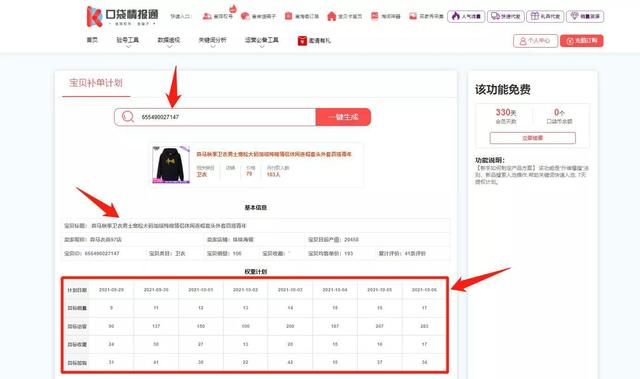Open the third quick-entry link with red square icon
Screen dimensions: 640x379
pos(302,16)
